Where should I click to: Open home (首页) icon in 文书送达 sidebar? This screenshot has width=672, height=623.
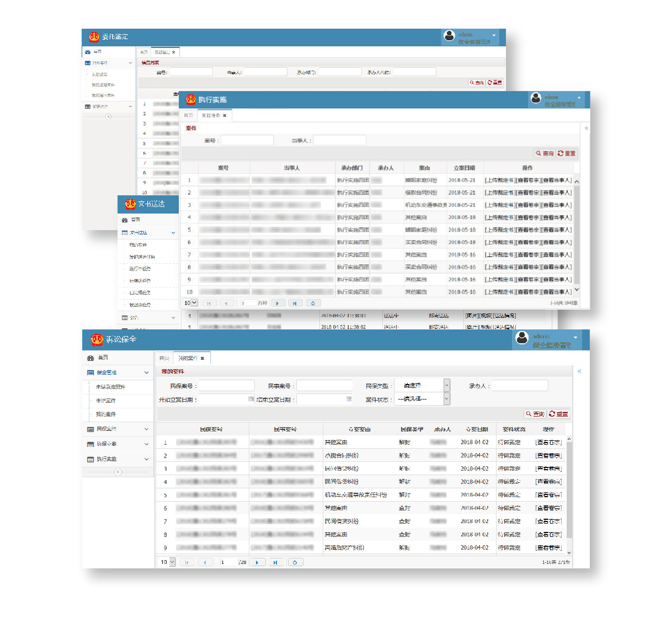coord(125,220)
